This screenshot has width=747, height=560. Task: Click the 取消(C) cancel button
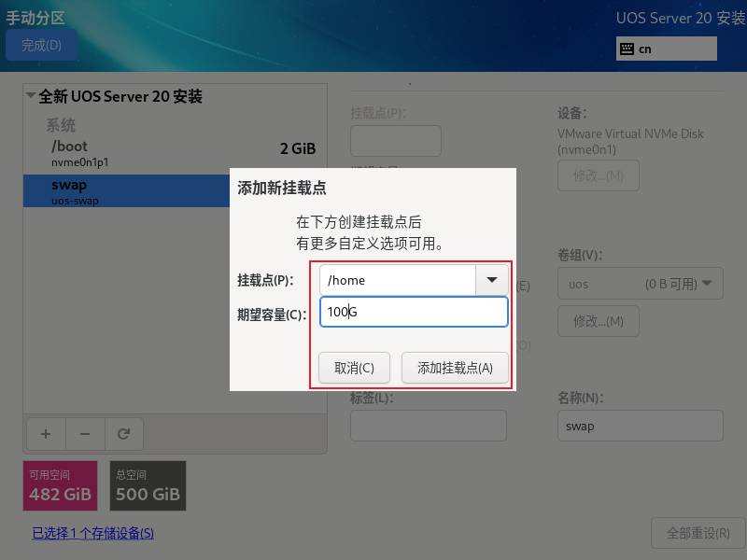[354, 368]
